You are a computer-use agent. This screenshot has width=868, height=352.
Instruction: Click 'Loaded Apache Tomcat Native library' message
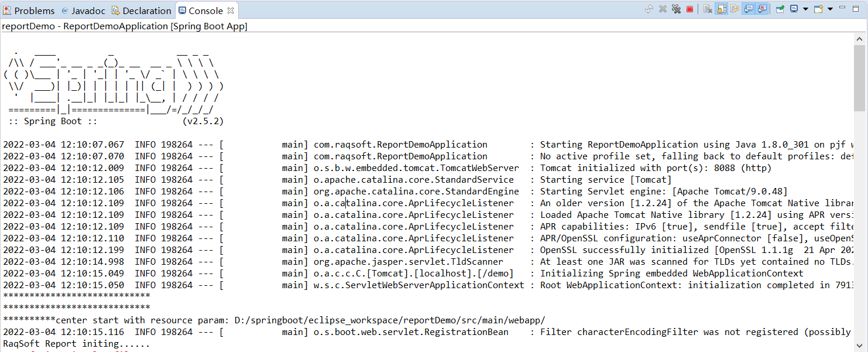click(696, 215)
